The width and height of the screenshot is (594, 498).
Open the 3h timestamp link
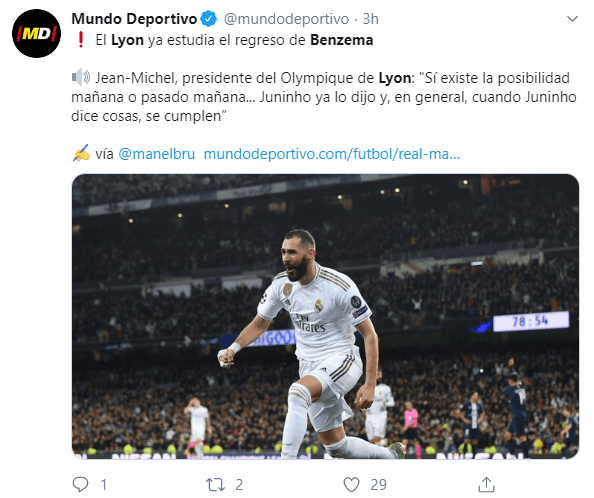[370, 19]
